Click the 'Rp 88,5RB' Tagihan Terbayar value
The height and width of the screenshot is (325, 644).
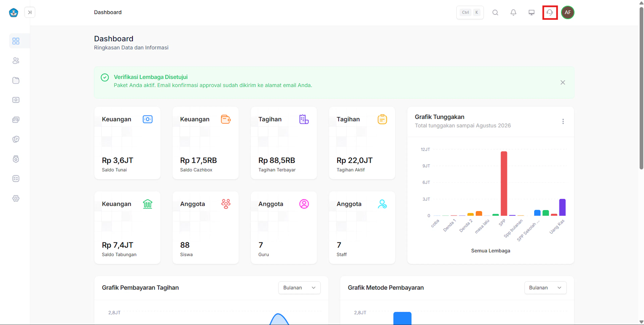277,160
